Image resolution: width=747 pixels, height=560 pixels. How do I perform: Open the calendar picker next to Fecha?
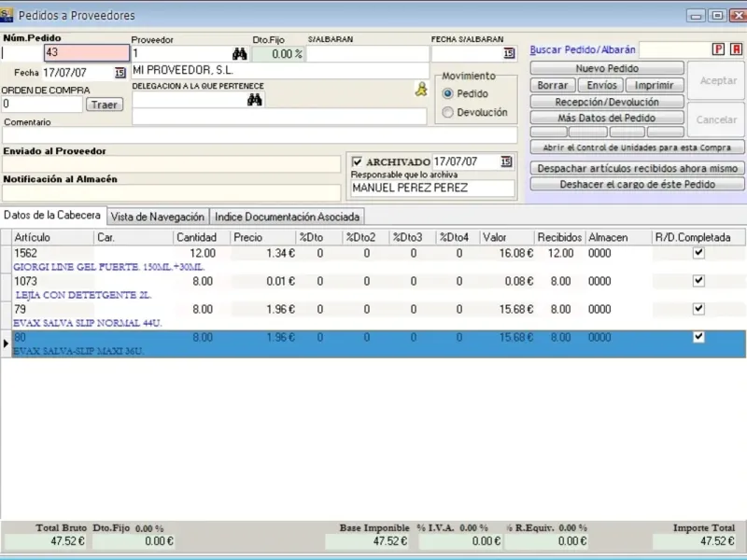(120, 72)
